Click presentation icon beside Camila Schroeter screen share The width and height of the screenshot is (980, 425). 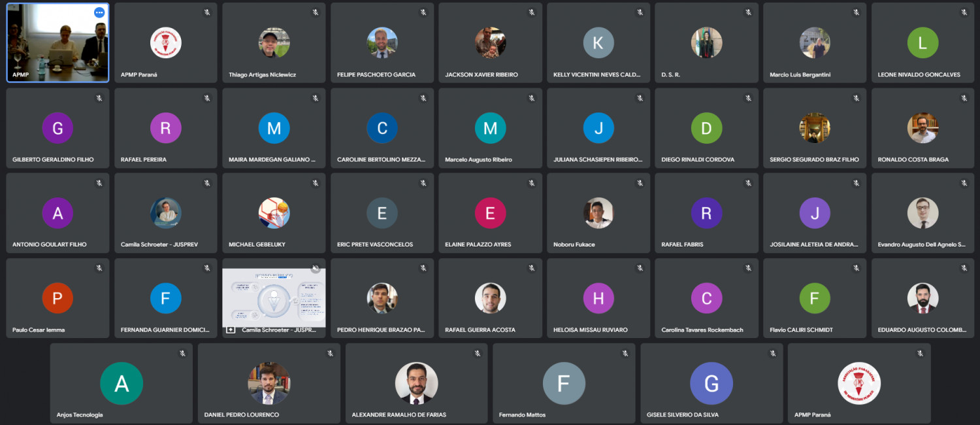click(231, 330)
